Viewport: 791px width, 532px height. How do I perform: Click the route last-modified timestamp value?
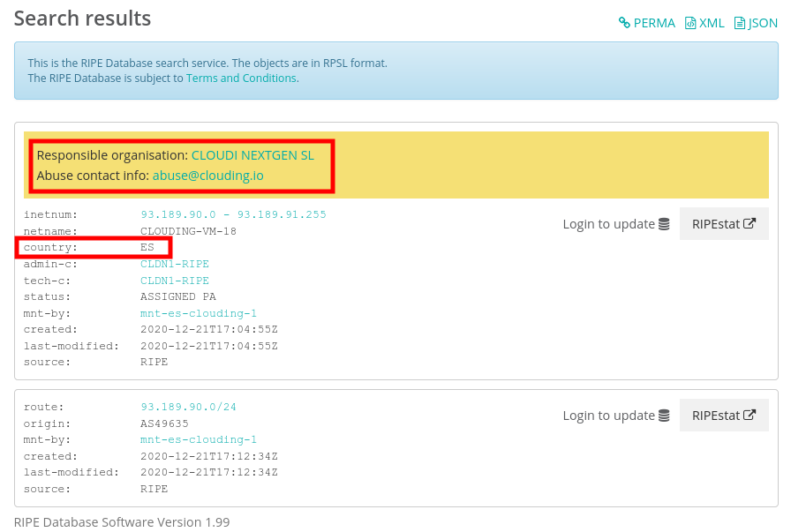(x=209, y=473)
